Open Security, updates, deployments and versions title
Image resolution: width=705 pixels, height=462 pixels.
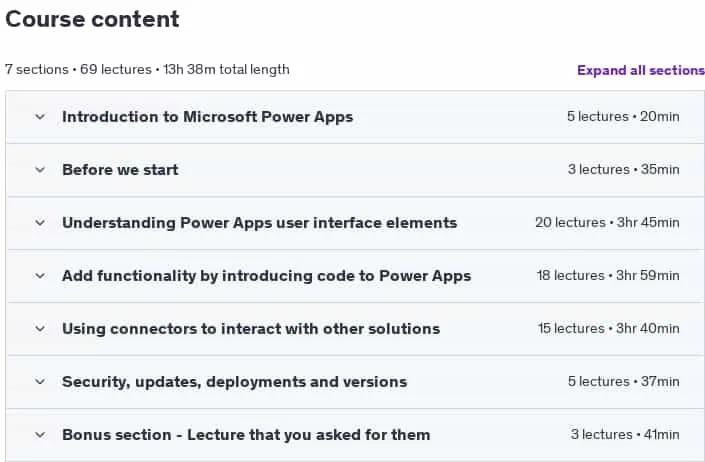[x=235, y=382]
